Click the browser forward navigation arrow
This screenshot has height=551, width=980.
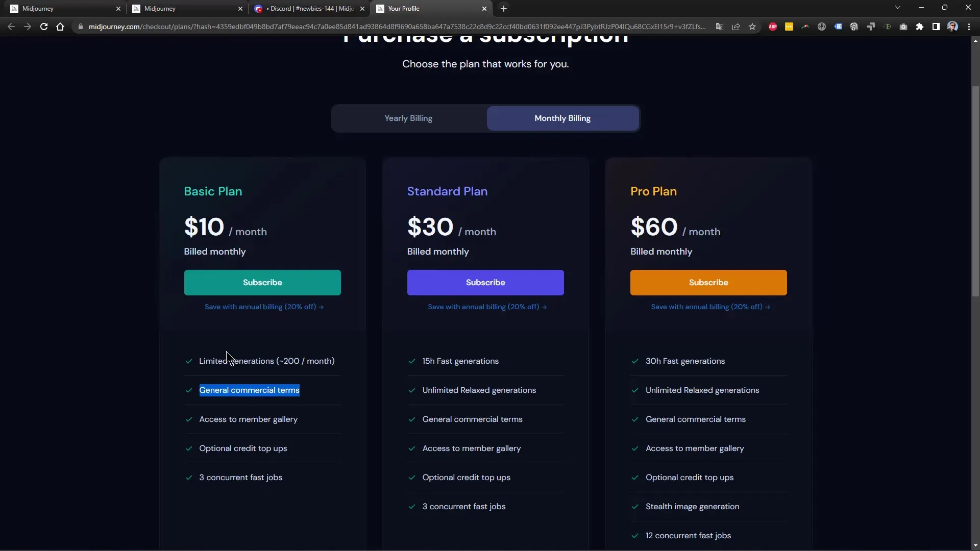click(x=27, y=26)
